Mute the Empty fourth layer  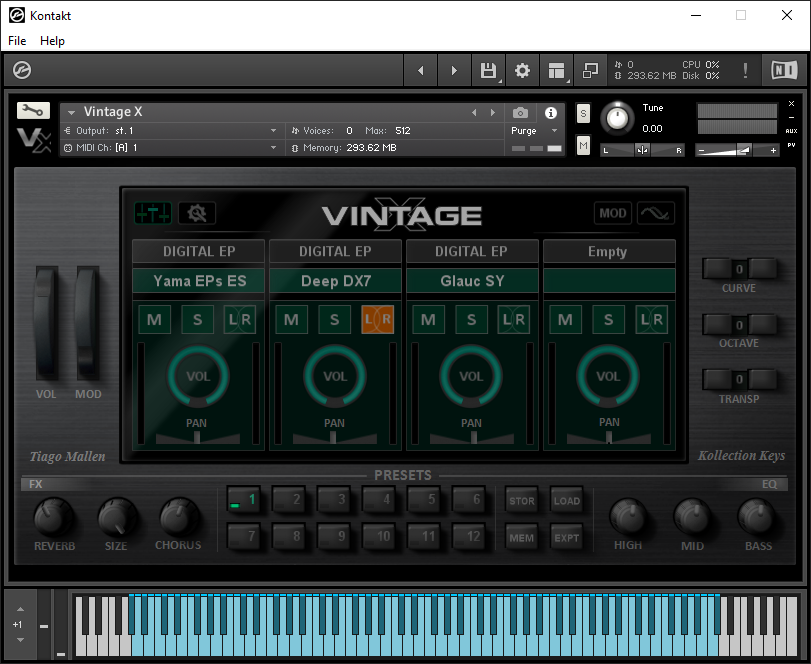tap(565, 319)
